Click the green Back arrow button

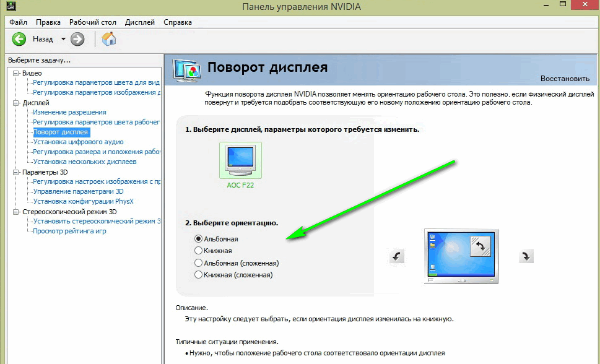click(x=19, y=39)
